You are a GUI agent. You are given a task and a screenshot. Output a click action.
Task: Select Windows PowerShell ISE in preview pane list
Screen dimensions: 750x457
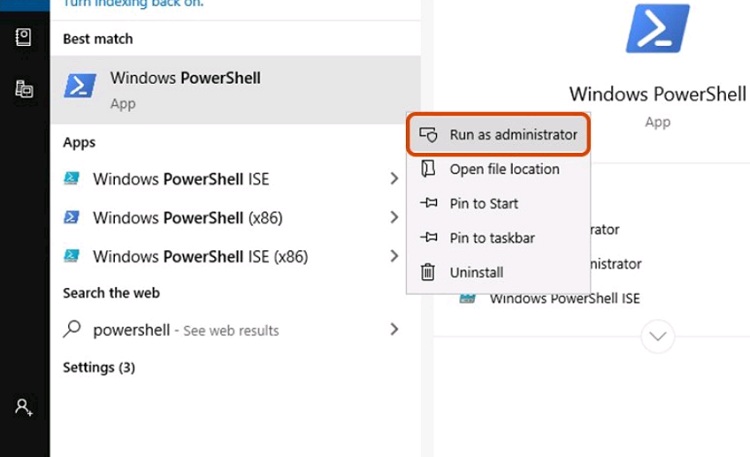pyautogui.click(x=564, y=299)
